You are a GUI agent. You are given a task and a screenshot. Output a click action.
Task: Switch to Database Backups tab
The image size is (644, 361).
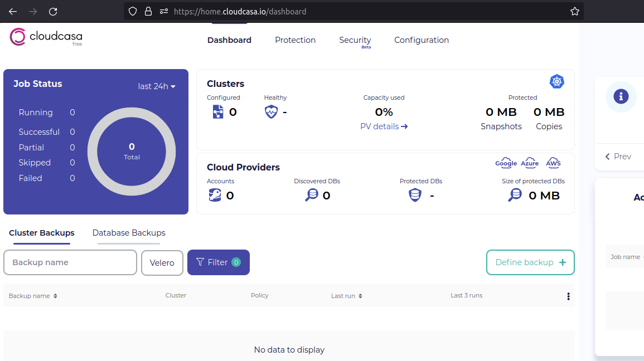tap(129, 233)
